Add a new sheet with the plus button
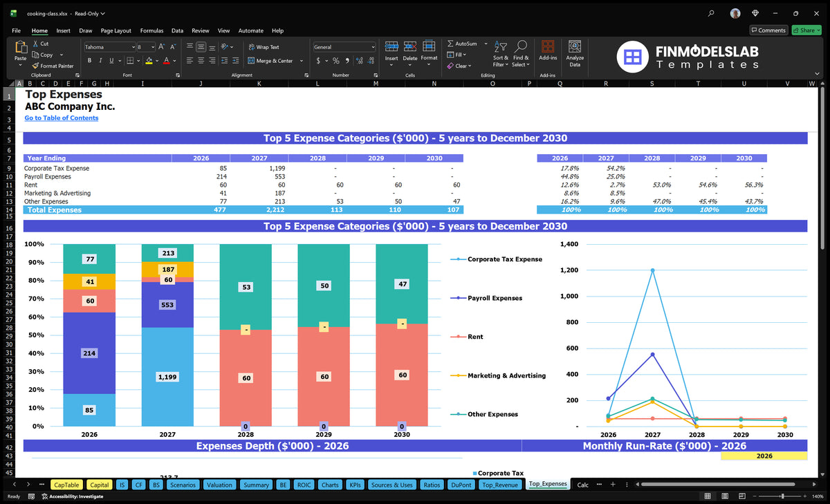Viewport: 830px width, 504px height. [613, 485]
